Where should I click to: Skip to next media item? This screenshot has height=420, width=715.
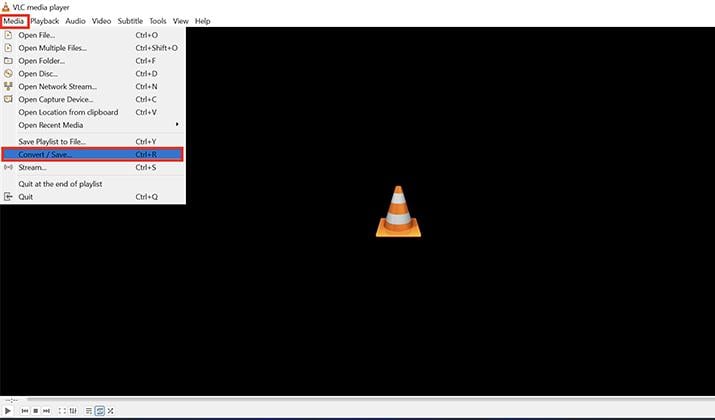(x=47, y=411)
